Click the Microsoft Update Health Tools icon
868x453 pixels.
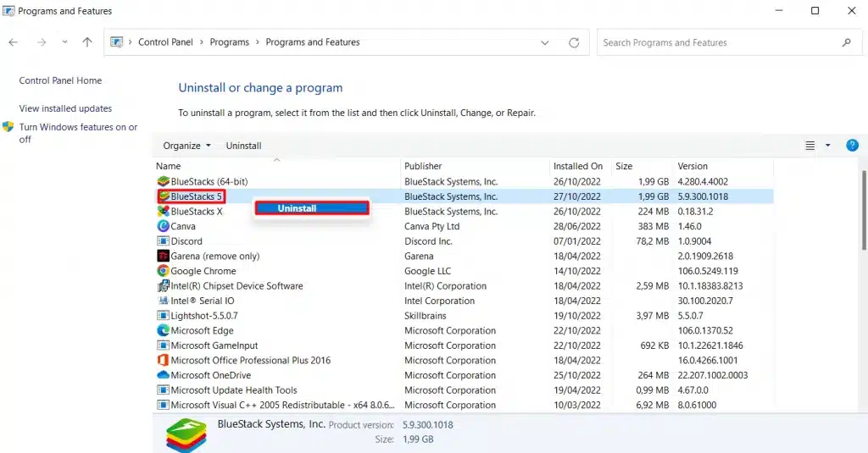(163, 390)
